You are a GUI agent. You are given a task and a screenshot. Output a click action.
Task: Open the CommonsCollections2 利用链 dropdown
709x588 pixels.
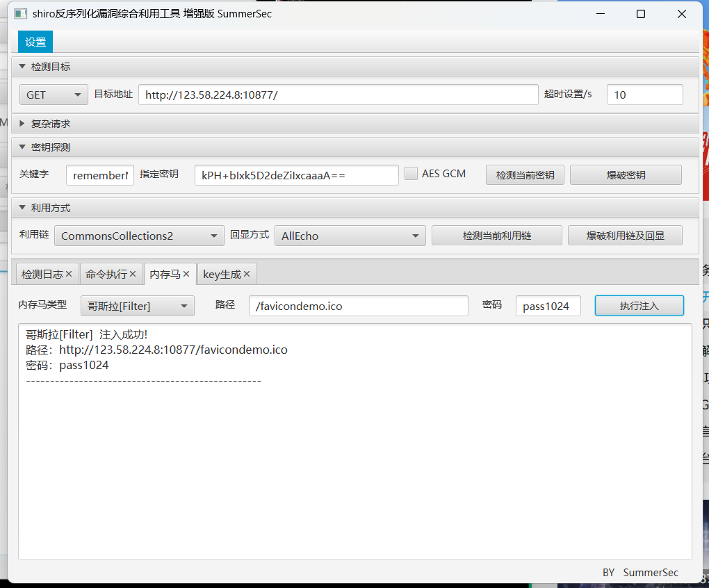[x=138, y=235]
